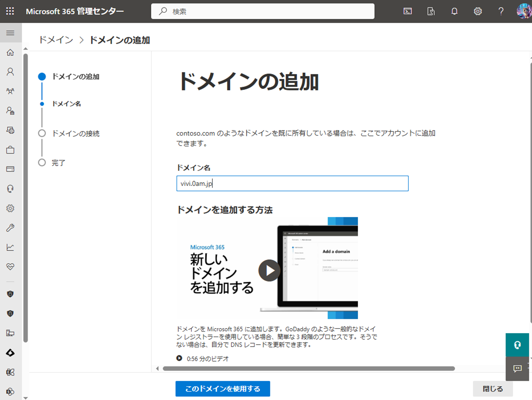Click the ドメインを追加する方法 heading
The height and width of the screenshot is (400, 532).
pyautogui.click(x=224, y=210)
